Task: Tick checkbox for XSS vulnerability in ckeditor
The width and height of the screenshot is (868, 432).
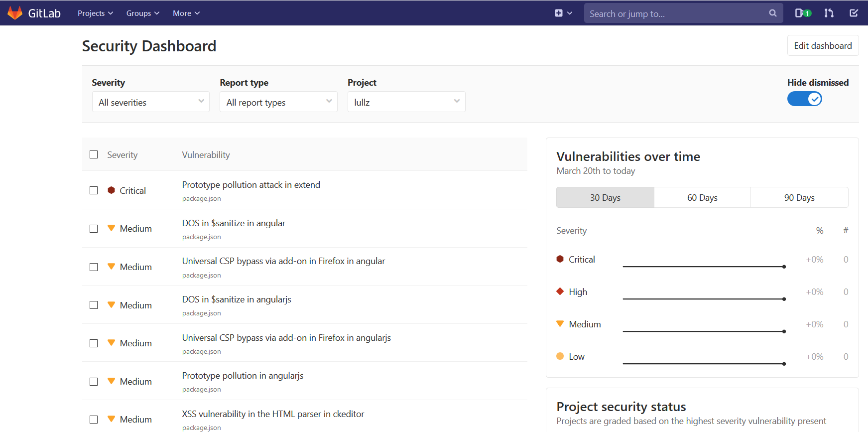Action: (x=94, y=420)
